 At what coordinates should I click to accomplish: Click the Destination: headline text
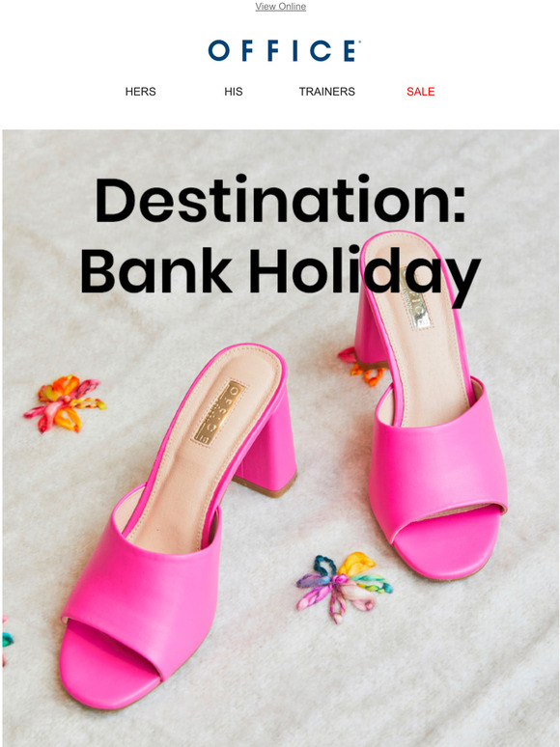pos(280,200)
